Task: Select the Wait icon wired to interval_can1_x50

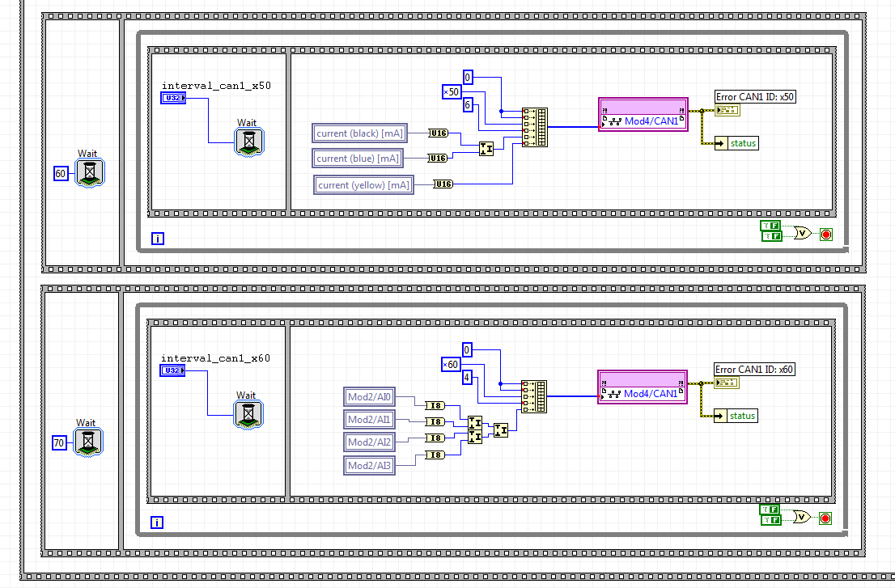Action: (249, 142)
